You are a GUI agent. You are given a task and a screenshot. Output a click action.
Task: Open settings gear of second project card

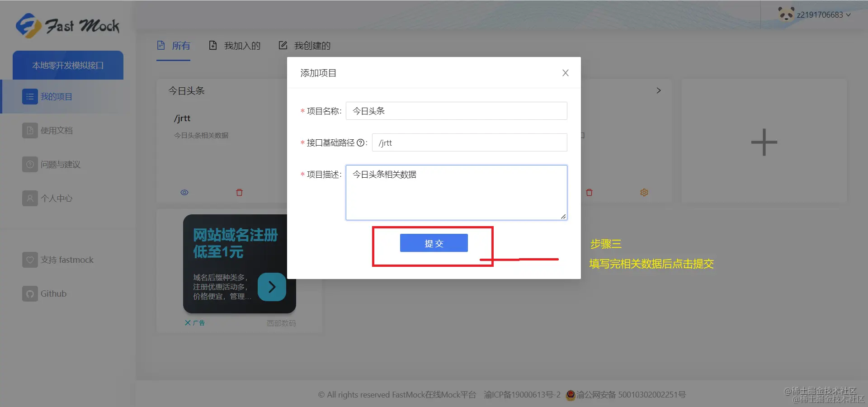[x=644, y=192]
